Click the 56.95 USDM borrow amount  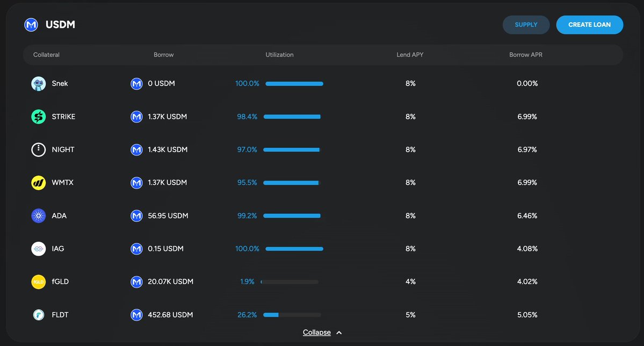pos(168,216)
